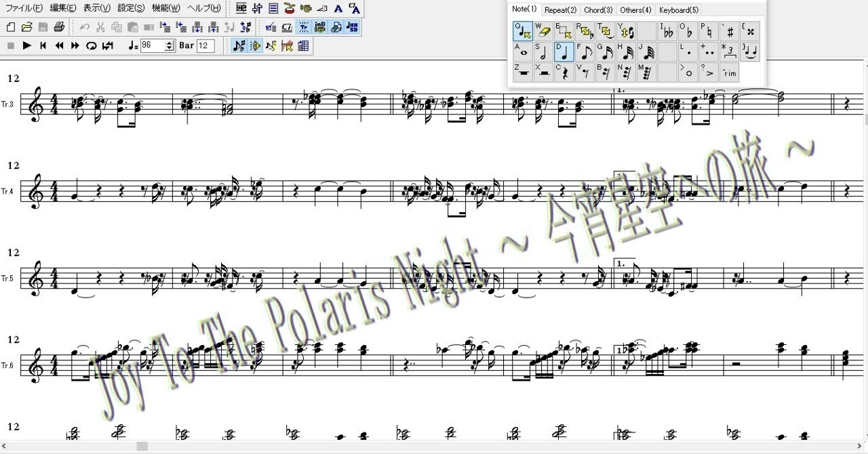Toggle the inB transposed display button
The height and width of the screenshot is (454, 868).
320,27
